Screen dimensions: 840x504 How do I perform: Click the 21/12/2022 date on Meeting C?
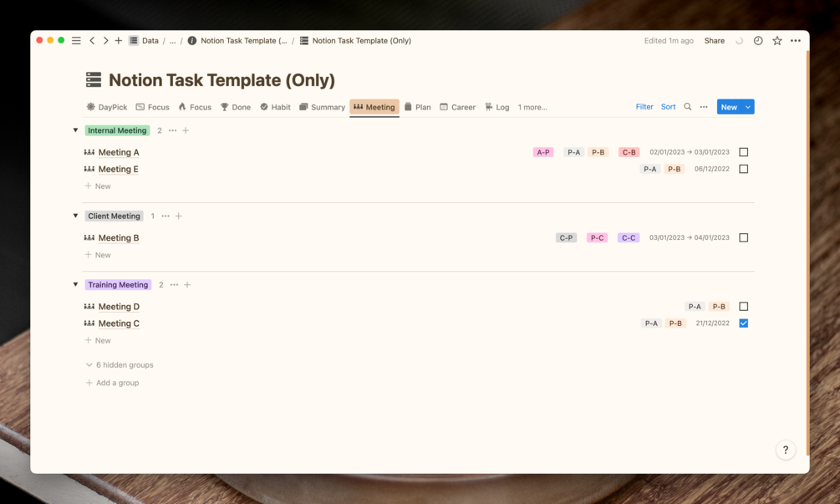click(712, 323)
